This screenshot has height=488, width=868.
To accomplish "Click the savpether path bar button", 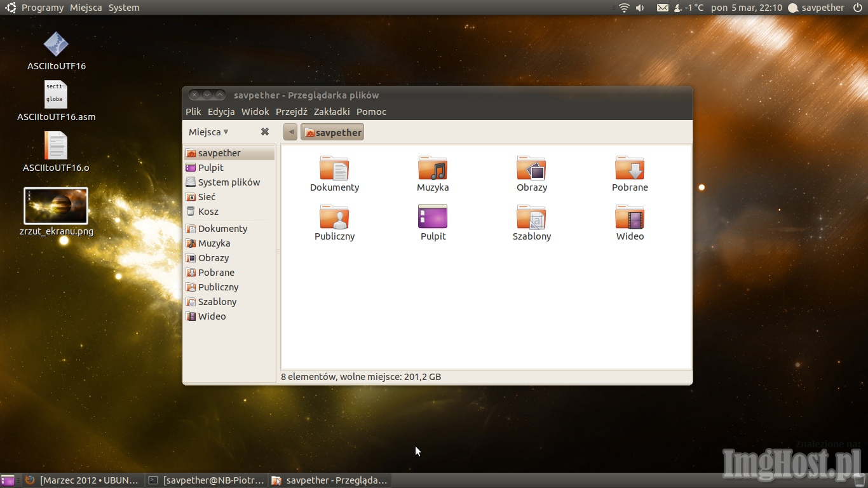I will (332, 132).
